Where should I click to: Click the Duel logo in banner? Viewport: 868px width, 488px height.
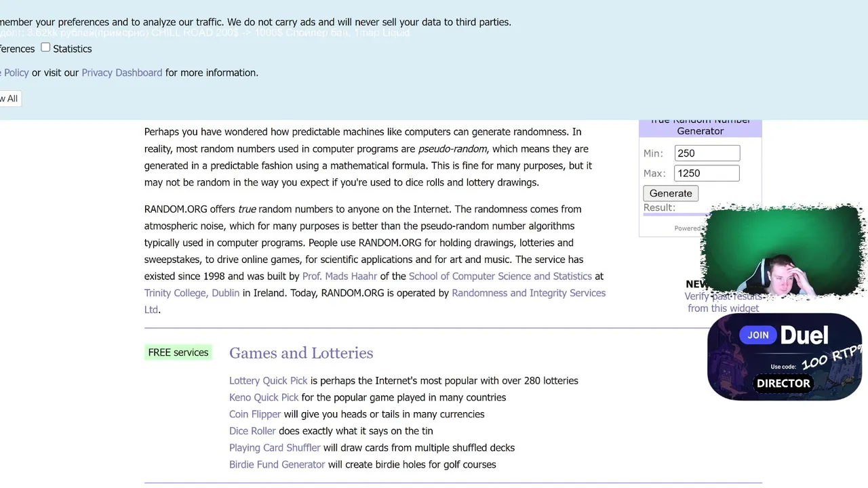pyautogui.click(x=804, y=335)
